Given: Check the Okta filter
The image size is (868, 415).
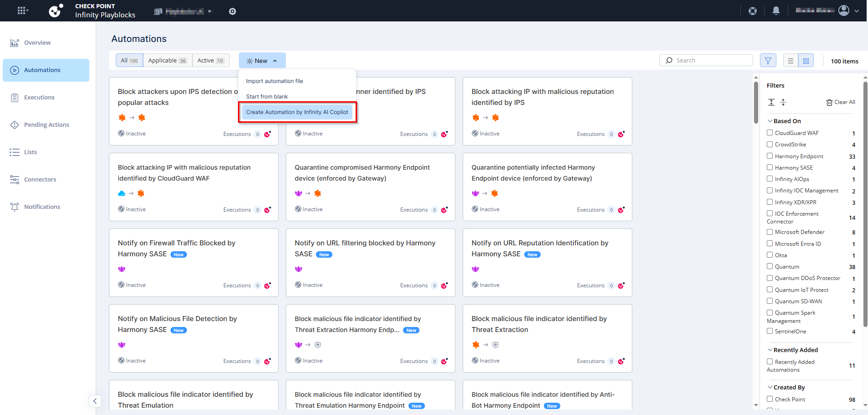Looking at the screenshot, I should pos(770,255).
